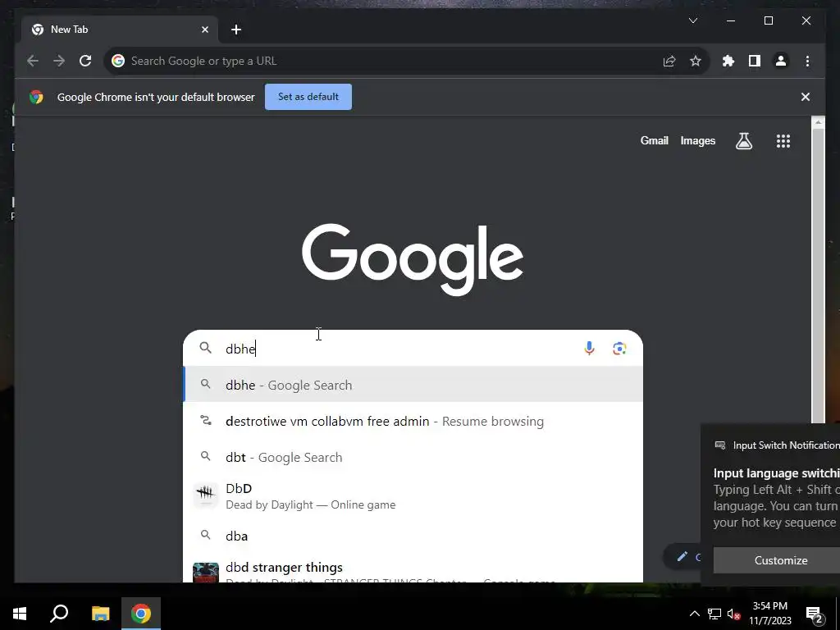Reload the page with the refresh icon
840x630 pixels.
pyautogui.click(x=85, y=61)
